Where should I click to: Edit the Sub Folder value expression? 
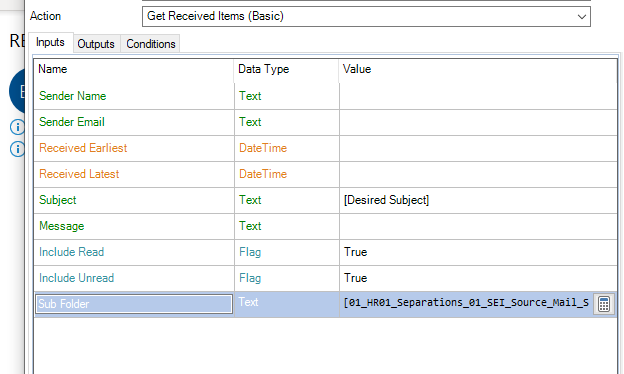click(x=466, y=303)
